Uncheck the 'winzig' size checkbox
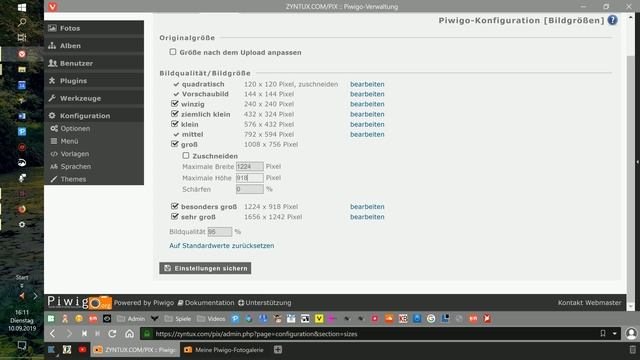 pyautogui.click(x=175, y=104)
